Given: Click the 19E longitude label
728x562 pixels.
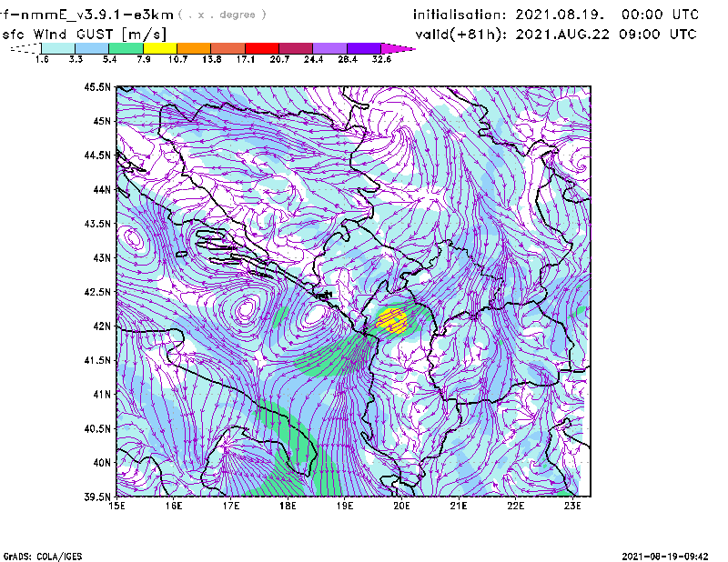Looking at the screenshot, I should tap(345, 506).
